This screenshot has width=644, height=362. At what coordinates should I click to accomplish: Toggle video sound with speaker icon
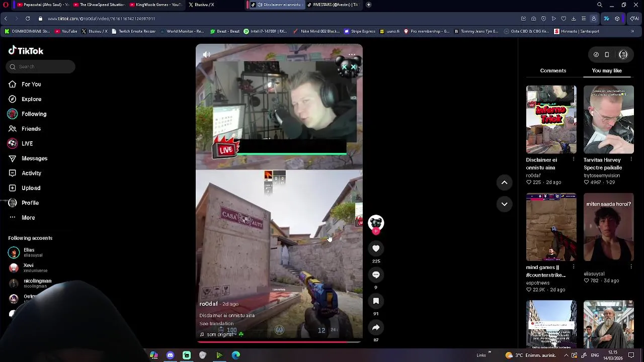(x=206, y=54)
